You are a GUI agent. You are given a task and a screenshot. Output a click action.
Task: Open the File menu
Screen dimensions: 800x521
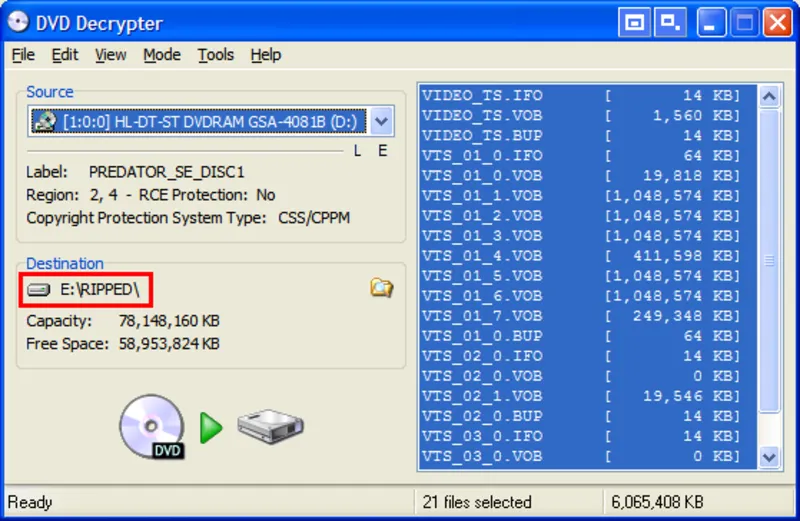pos(23,55)
